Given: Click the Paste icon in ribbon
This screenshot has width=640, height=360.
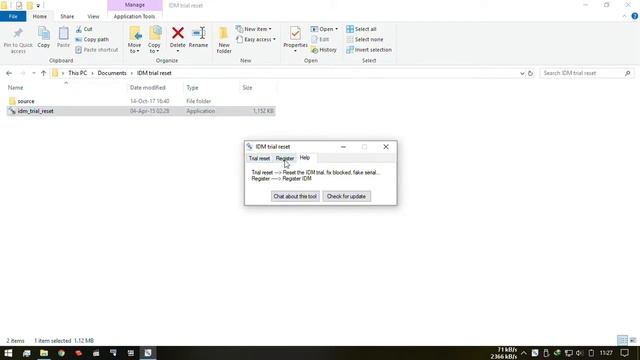Looking at the screenshot, I should coord(63,38).
